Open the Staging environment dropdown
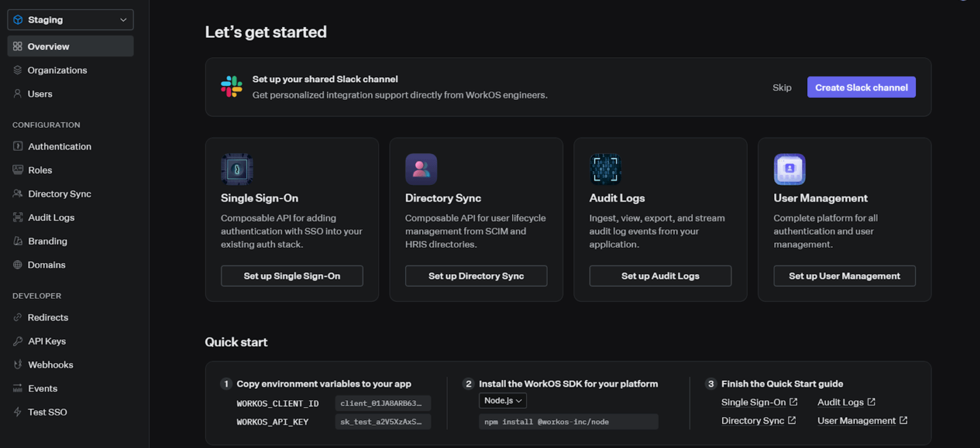This screenshot has height=448, width=980. coord(70,20)
